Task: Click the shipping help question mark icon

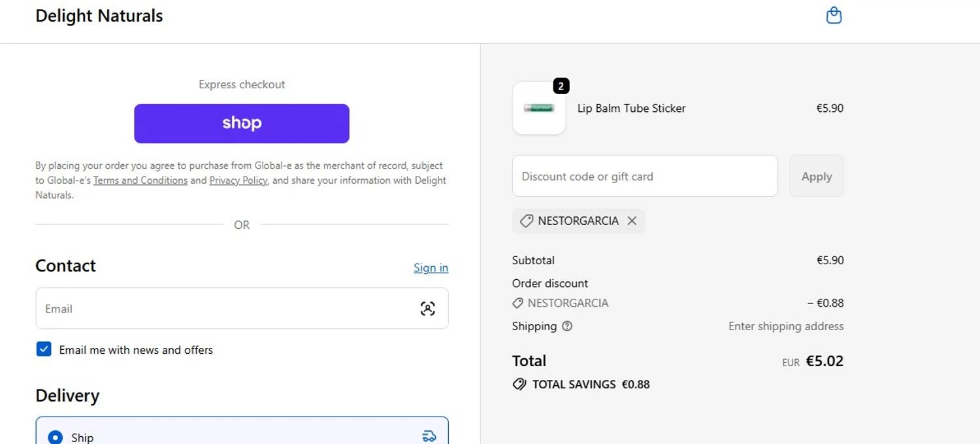Action: point(567,326)
